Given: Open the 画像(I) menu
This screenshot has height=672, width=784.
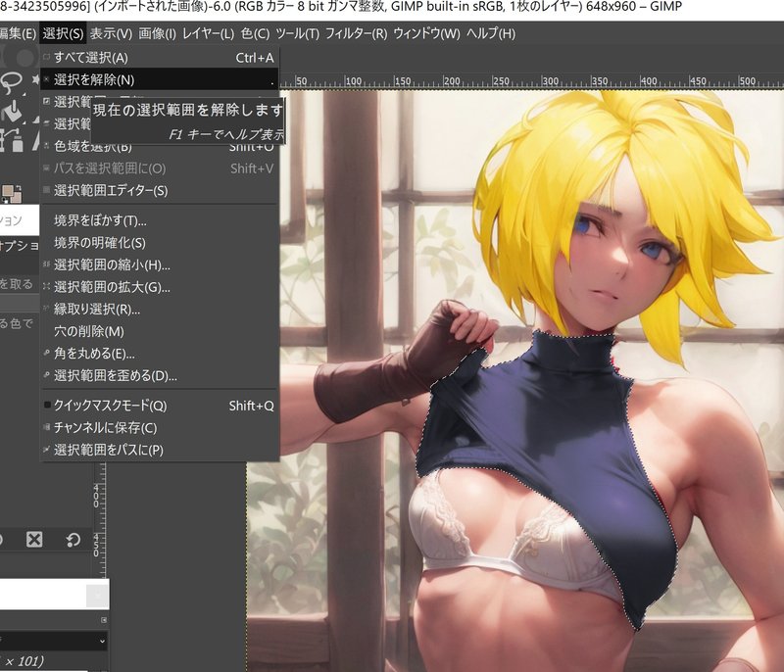Looking at the screenshot, I should tap(158, 33).
